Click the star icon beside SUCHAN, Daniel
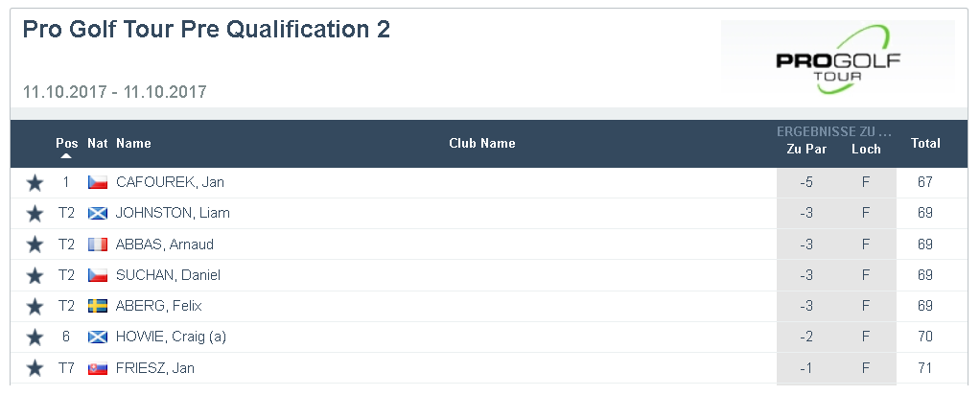 (35, 275)
